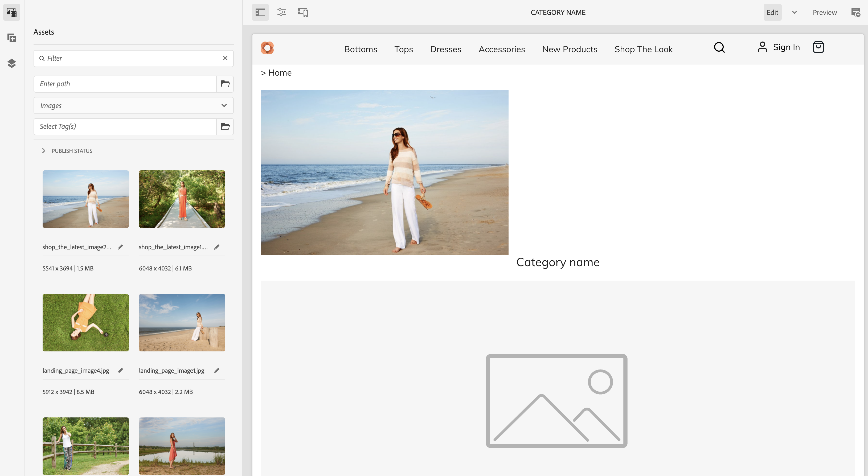This screenshot has width=868, height=476.
Task: Open the Content Tree layers icon
Action: [x=11, y=63]
